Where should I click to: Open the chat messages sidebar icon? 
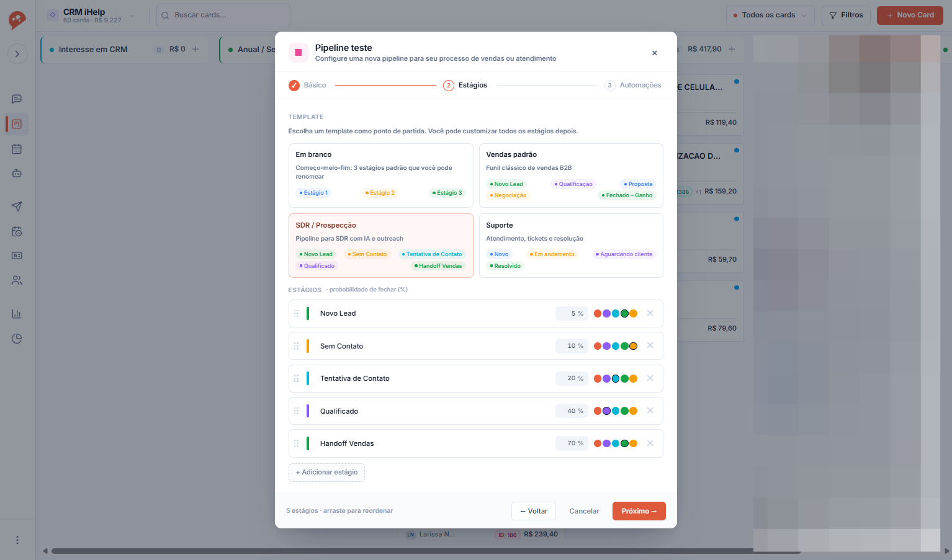(17, 99)
